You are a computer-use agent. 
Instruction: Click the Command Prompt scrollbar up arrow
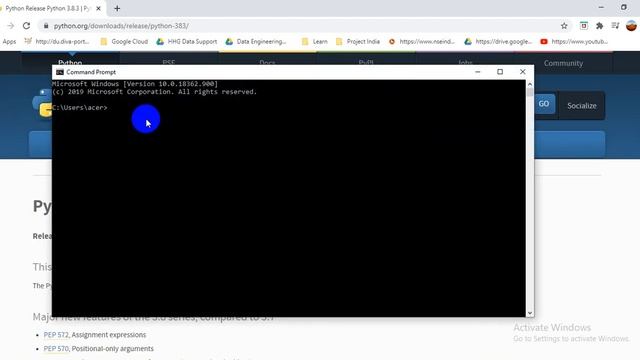tap(530, 84)
